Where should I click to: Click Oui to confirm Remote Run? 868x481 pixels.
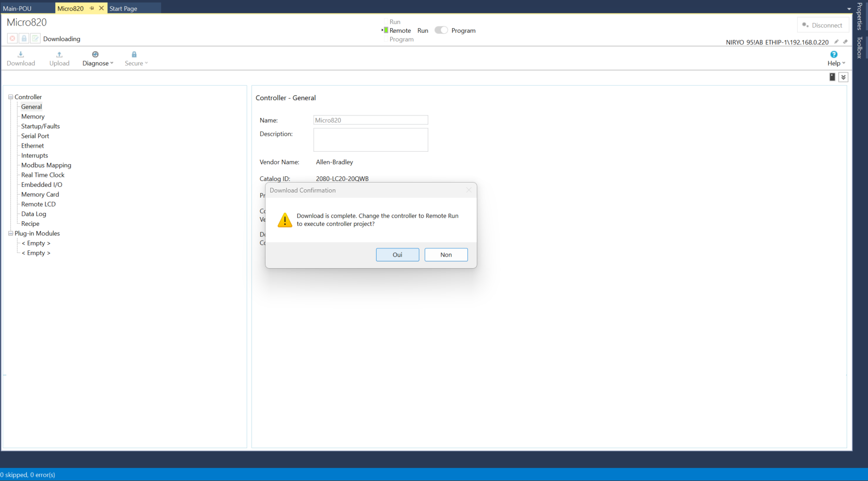(397, 255)
